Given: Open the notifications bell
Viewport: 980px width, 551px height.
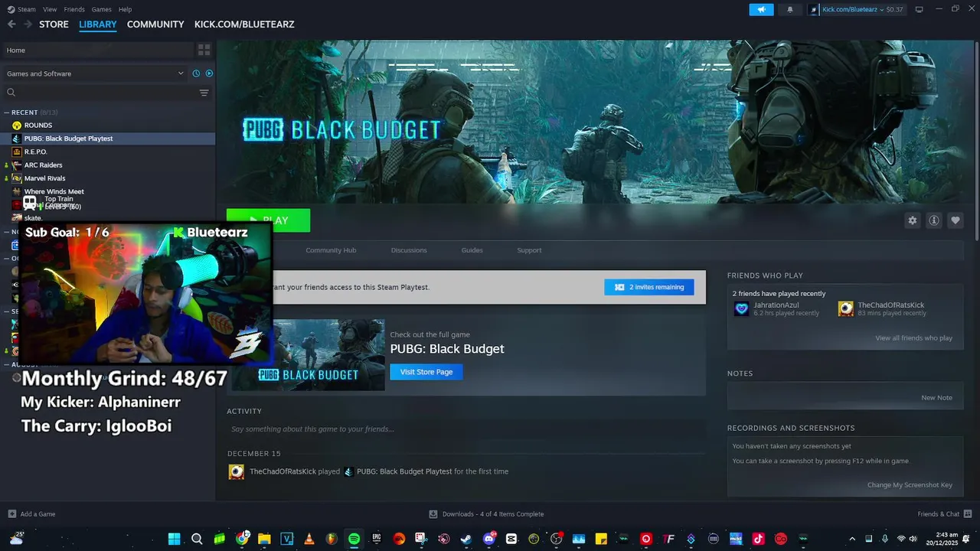Looking at the screenshot, I should [x=790, y=9].
